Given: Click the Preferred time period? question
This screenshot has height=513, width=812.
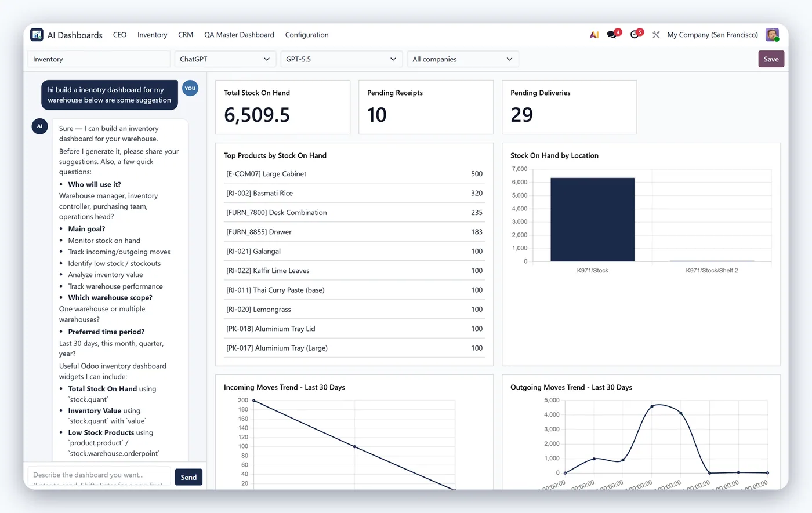Looking at the screenshot, I should pyautogui.click(x=106, y=332).
